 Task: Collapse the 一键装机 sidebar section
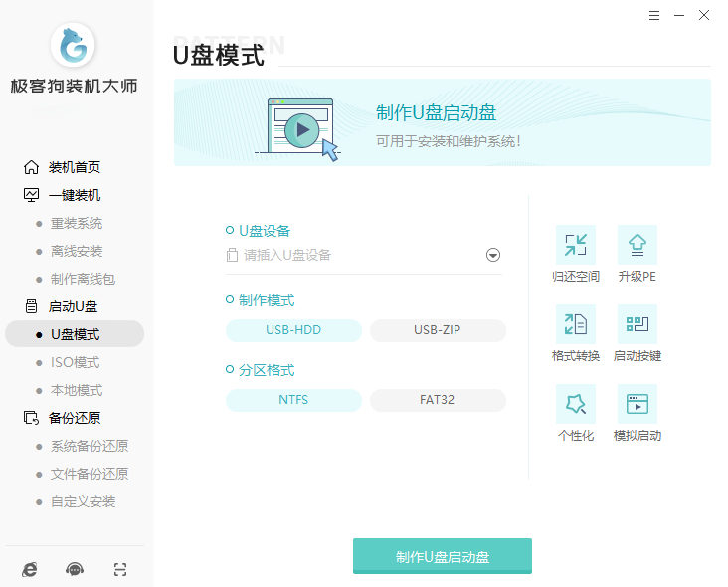pos(74,195)
